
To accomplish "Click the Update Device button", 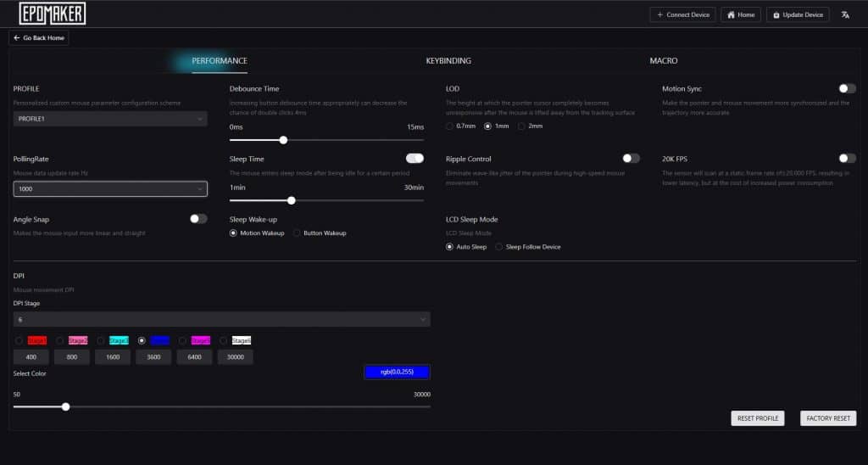I will point(798,15).
